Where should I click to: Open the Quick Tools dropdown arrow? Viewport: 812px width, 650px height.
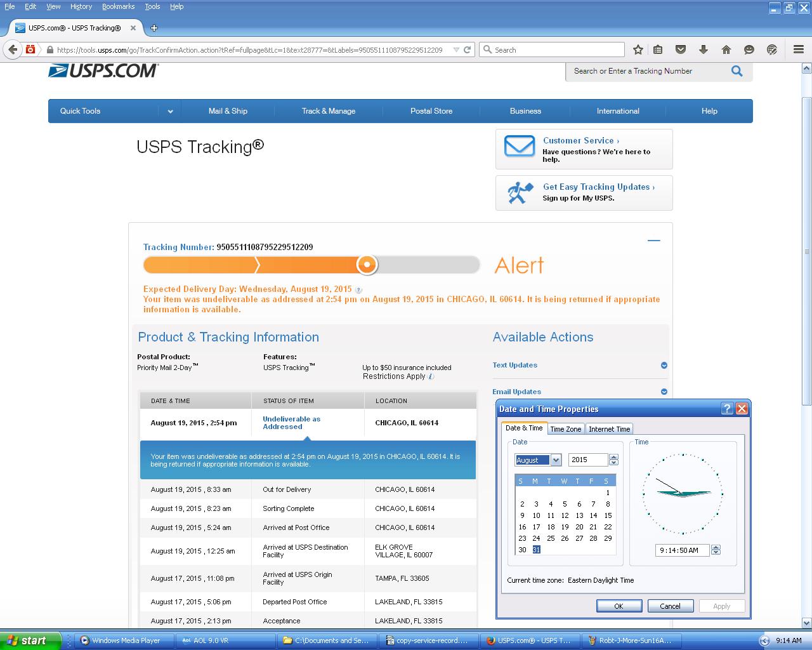click(x=170, y=111)
